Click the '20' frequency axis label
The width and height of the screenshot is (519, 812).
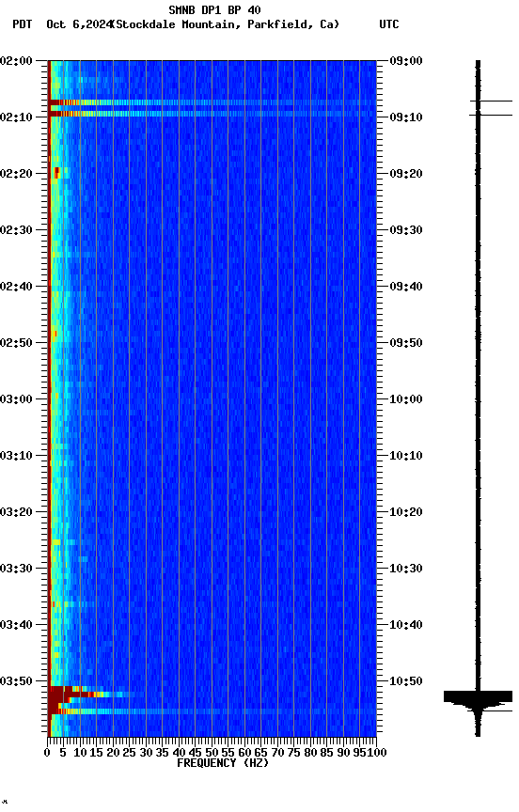113,753
